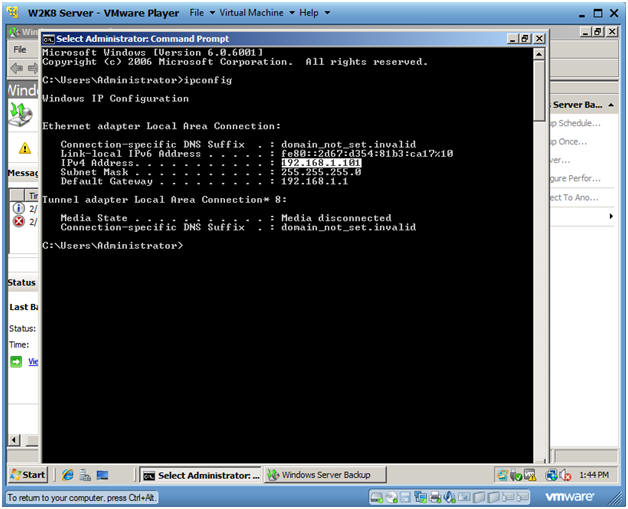Screen dimensions: 628x509
Task: Click the Command Prompt scrollbar up arrow
Action: coord(539,54)
